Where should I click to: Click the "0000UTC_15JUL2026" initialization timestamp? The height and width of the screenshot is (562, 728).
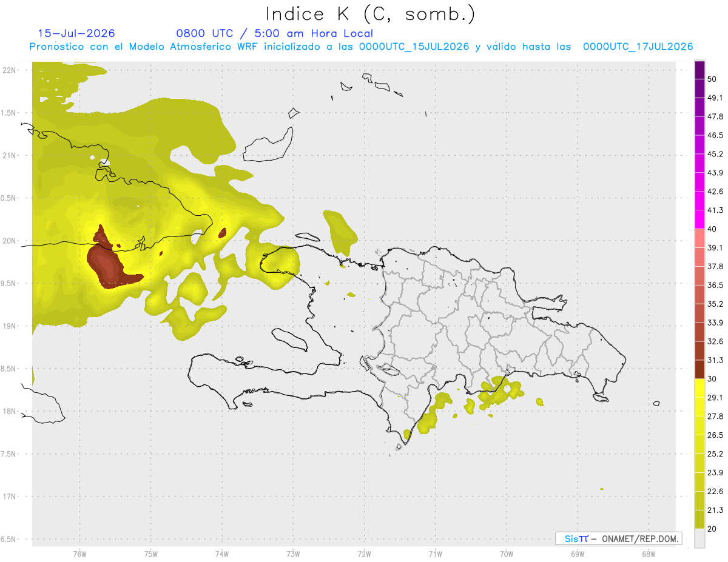414,47
